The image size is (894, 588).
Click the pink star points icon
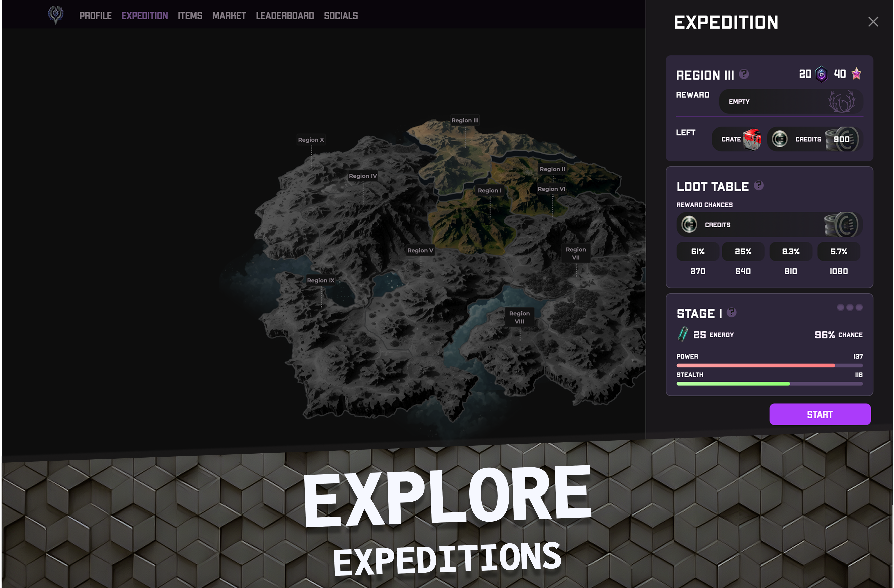pos(856,73)
